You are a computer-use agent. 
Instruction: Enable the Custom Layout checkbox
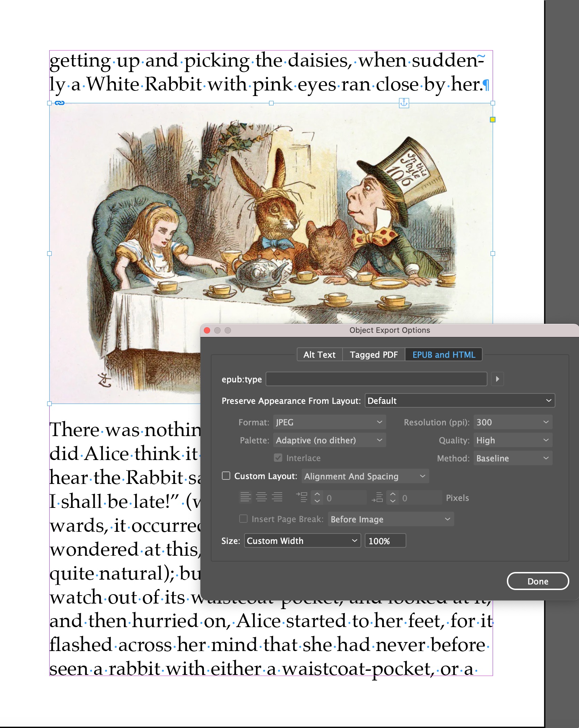click(x=226, y=476)
